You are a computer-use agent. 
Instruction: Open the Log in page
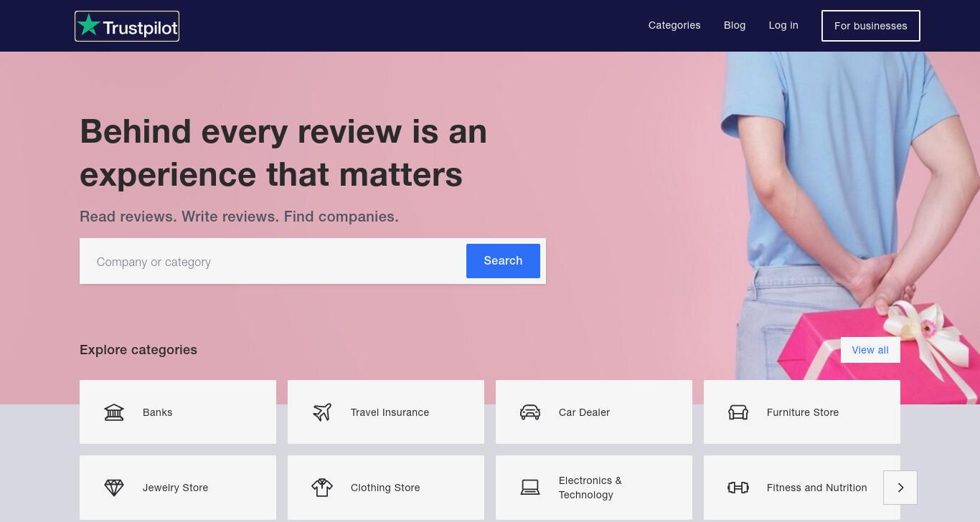pos(783,25)
